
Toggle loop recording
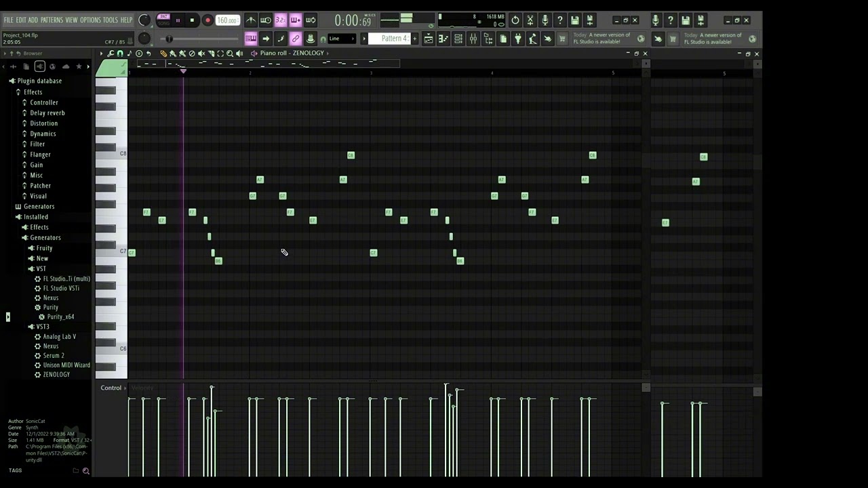tap(311, 20)
